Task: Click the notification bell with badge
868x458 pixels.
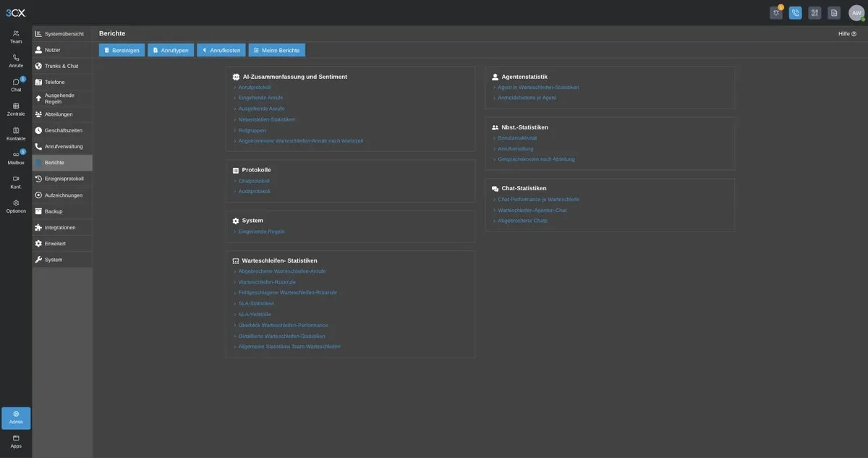Action: point(776,12)
